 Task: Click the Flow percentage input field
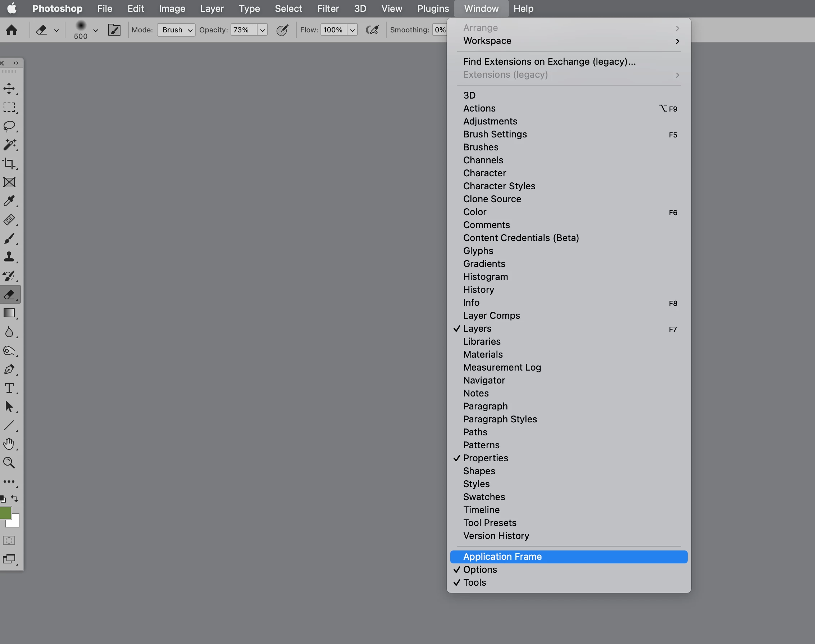[333, 30]
